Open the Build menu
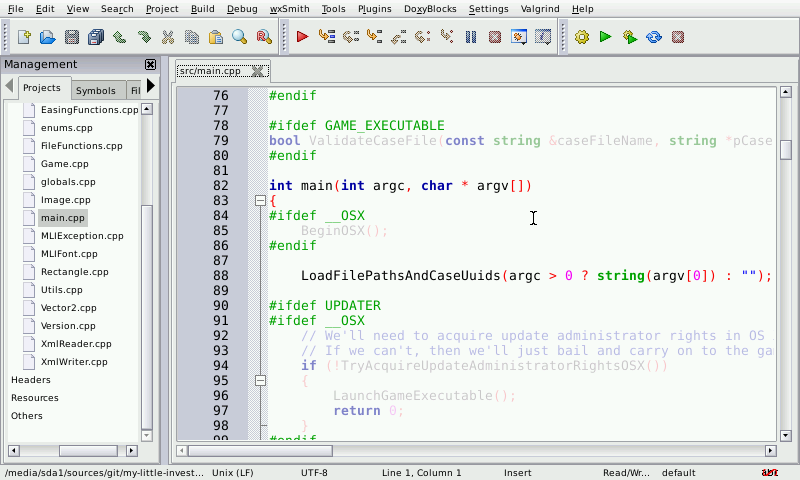Screen dimensions: 800x480 [x=203, y=9]
